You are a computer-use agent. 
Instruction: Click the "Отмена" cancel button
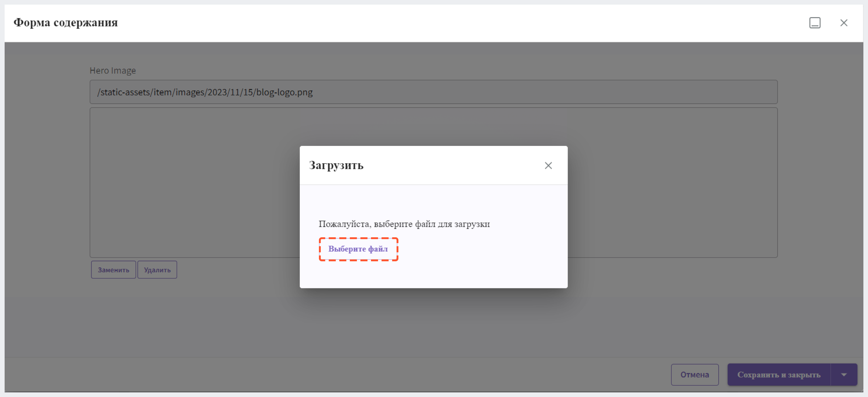tap(695, 375)
